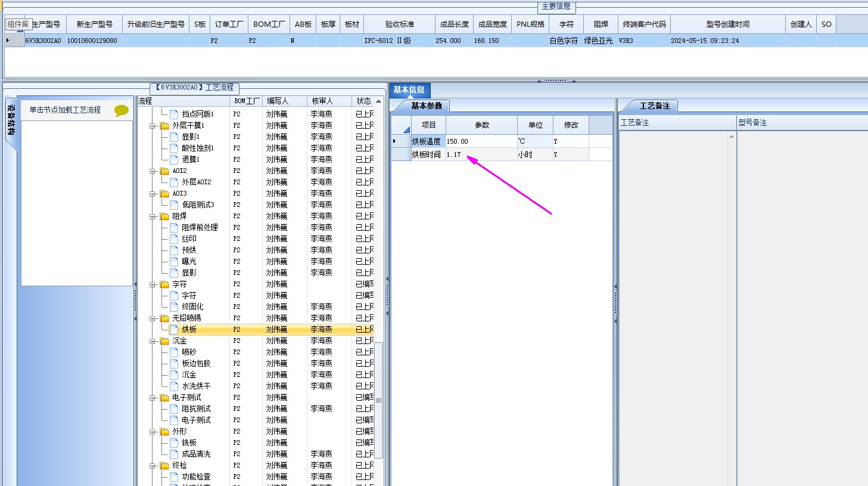This screenshot has height=486, width=868.
Task: Click the 单击节点加载工艺流程 label
Action: point(65,110)
